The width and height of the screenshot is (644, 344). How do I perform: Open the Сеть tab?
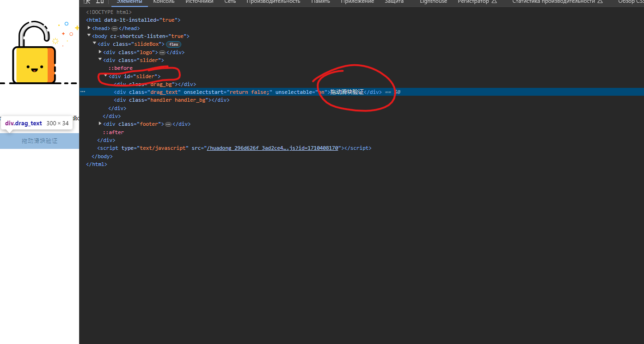coord(230,2)
